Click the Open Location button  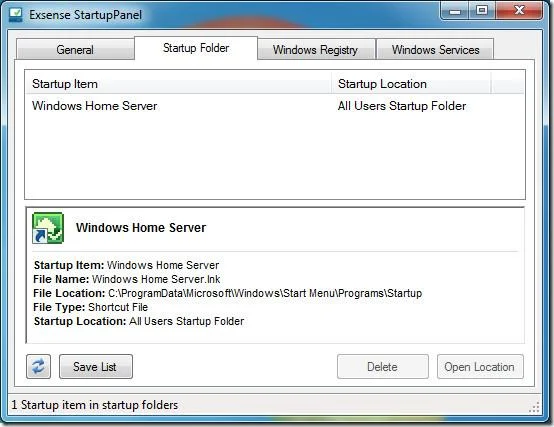pos(480,367)
